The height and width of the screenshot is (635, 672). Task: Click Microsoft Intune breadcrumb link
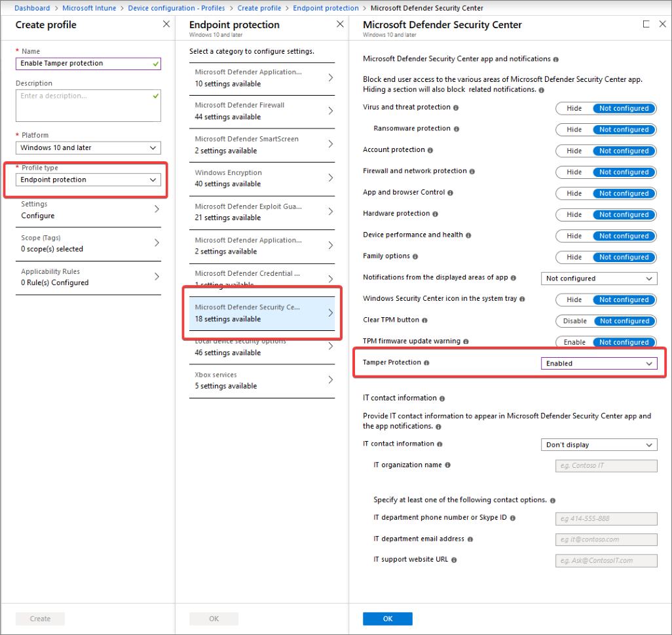tap(89, 8)
